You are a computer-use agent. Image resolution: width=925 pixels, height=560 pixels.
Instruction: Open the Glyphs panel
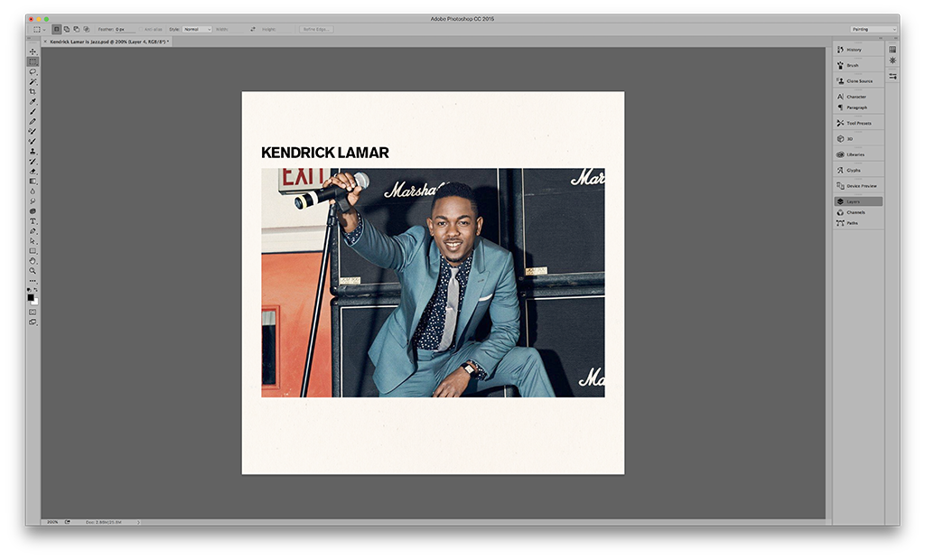[858, 170]
